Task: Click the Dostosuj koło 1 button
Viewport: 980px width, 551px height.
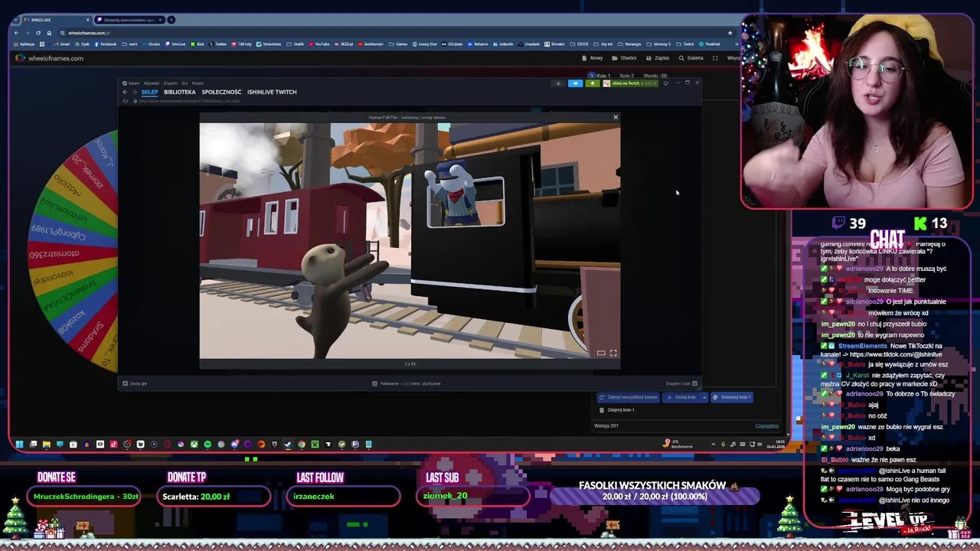Action: click(732, 397)
